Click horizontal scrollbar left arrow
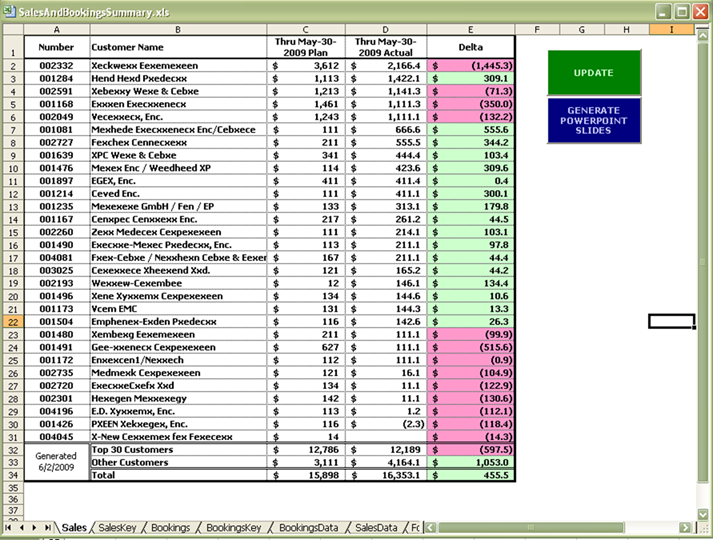This screenshot has width=713, height=540. (430, 528)
